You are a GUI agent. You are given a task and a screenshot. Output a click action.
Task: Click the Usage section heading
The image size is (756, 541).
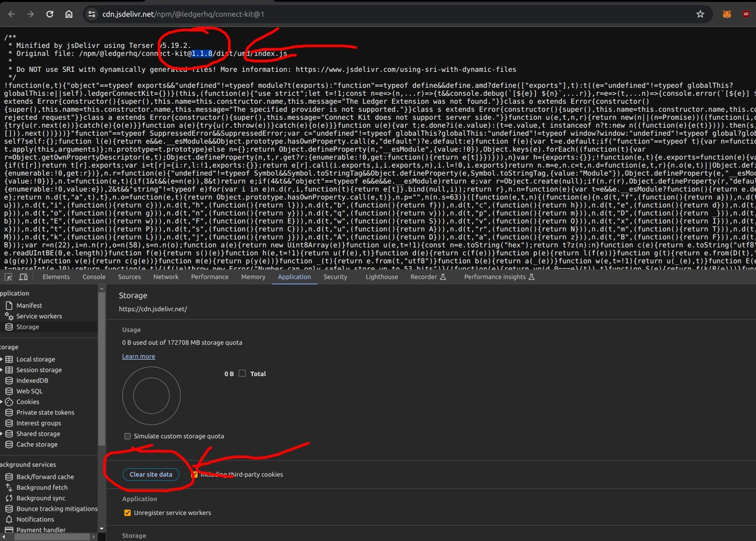[132, 329]
